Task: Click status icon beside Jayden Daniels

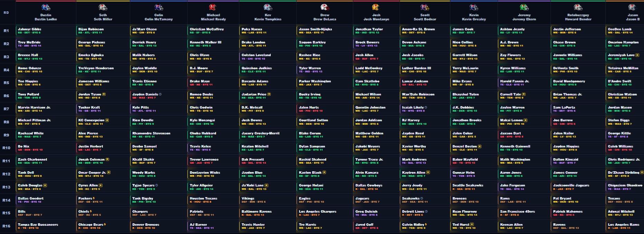Action: click(160, 94)
